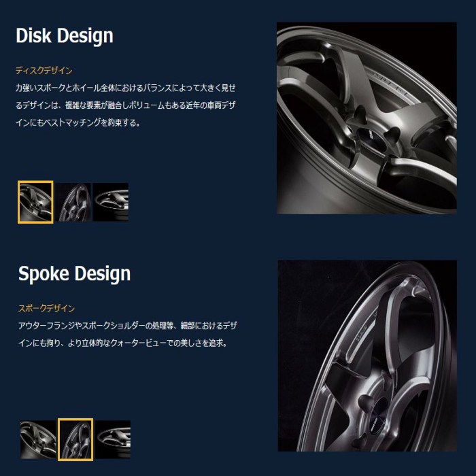Viewport: 476px width, 476px height.
Task: Open the second thumbnail in Disk Design gallery
Action: coord(73,202)
